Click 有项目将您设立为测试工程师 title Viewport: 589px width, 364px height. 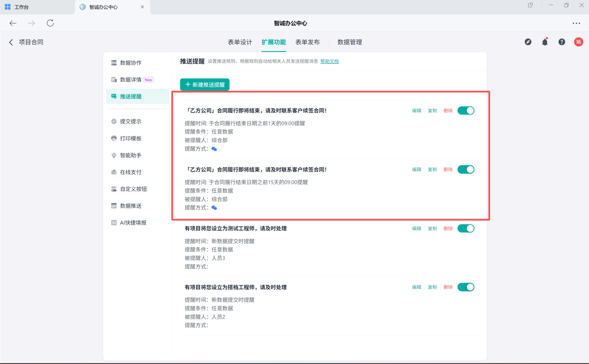click(236, 228)
